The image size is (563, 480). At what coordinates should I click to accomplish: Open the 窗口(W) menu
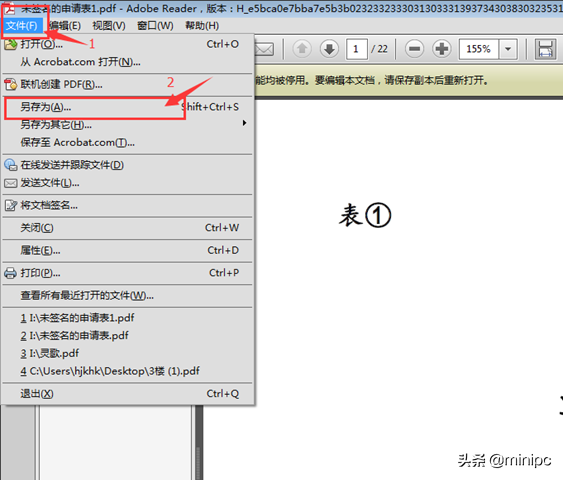pos(155,26)
